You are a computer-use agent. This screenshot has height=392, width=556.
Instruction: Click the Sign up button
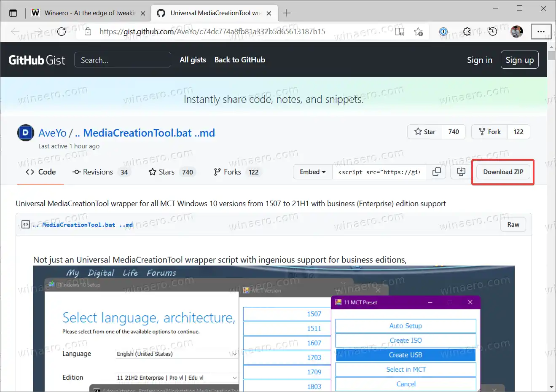519,60
